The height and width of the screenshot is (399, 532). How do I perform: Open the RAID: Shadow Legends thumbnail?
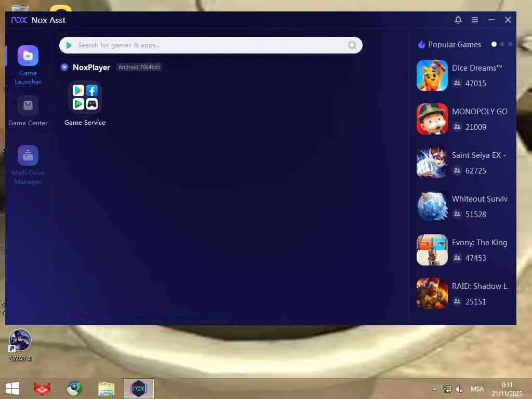[432, 294]
